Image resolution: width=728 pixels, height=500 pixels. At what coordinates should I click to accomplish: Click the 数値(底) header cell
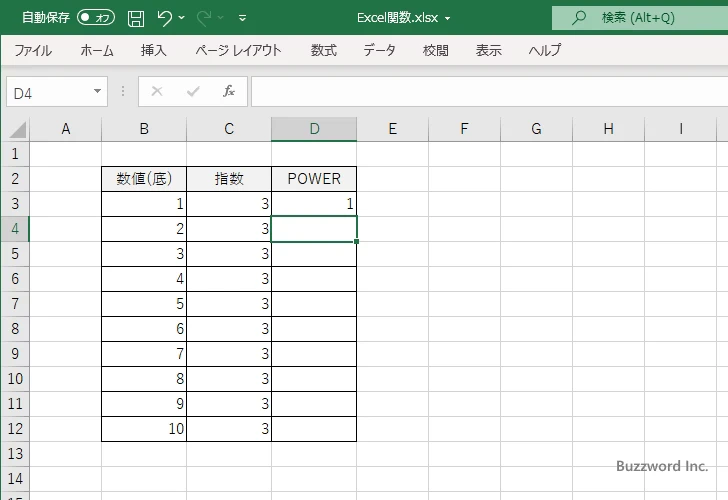144,179
